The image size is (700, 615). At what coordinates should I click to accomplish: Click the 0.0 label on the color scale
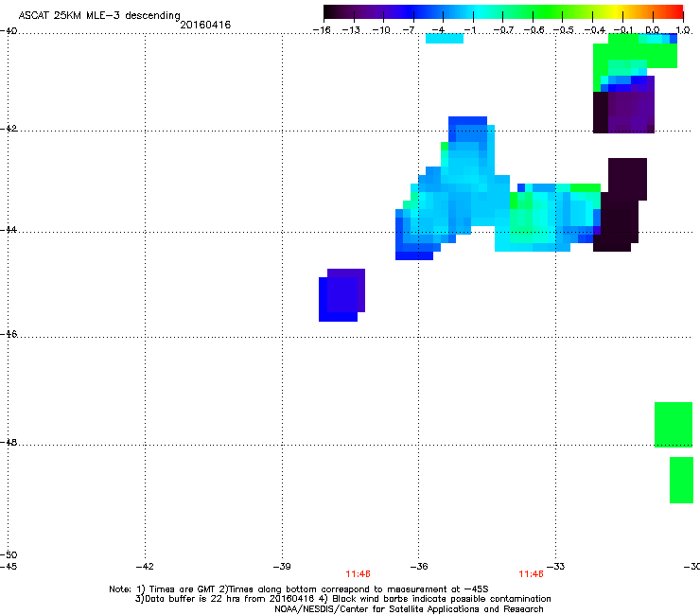click(x=653, y=30)
